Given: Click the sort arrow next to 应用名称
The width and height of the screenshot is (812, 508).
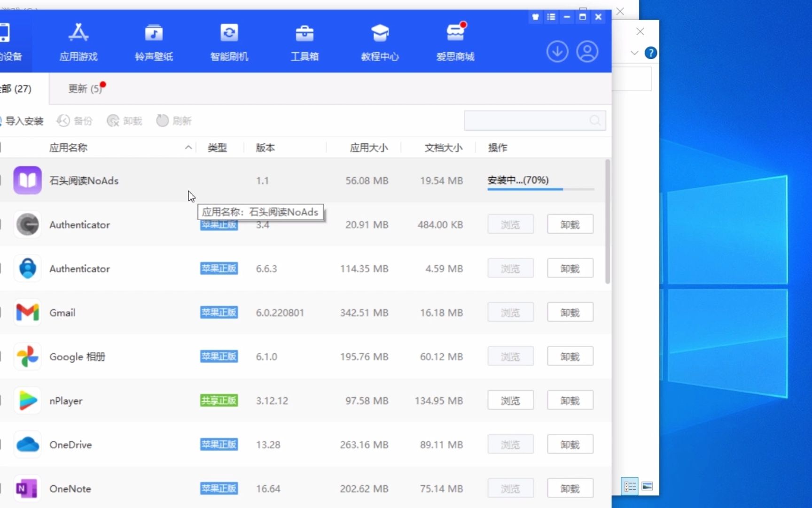Looking at the screenshot, I should point(188,148).
